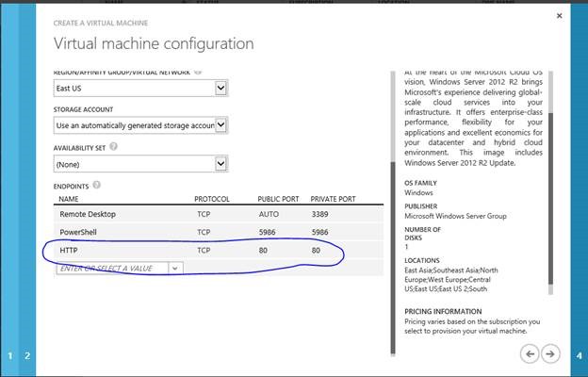This screenshot has height=377, width=588.
Task: Open the endpoint name dropdown arrow
Action: coord(174,269)
